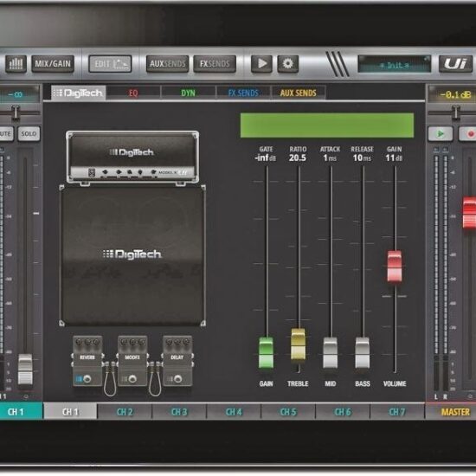476x476 pixels.
Task: Open the orange AUX SENDS tab
Action: point(298,93)
